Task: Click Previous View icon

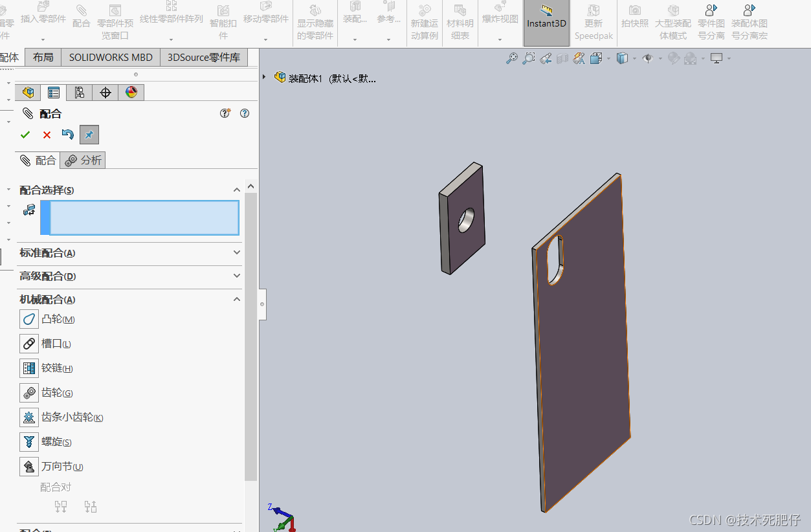Action: tap(546, 58)
